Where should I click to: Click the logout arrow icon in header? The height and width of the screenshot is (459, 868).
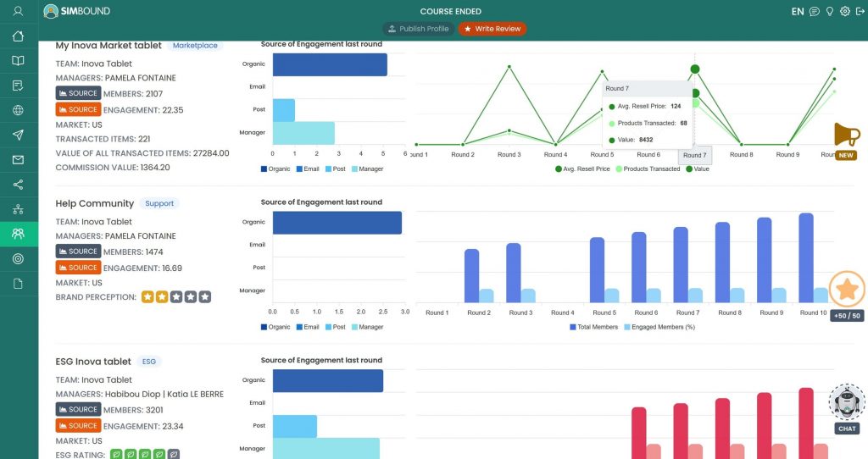point(859,11)
